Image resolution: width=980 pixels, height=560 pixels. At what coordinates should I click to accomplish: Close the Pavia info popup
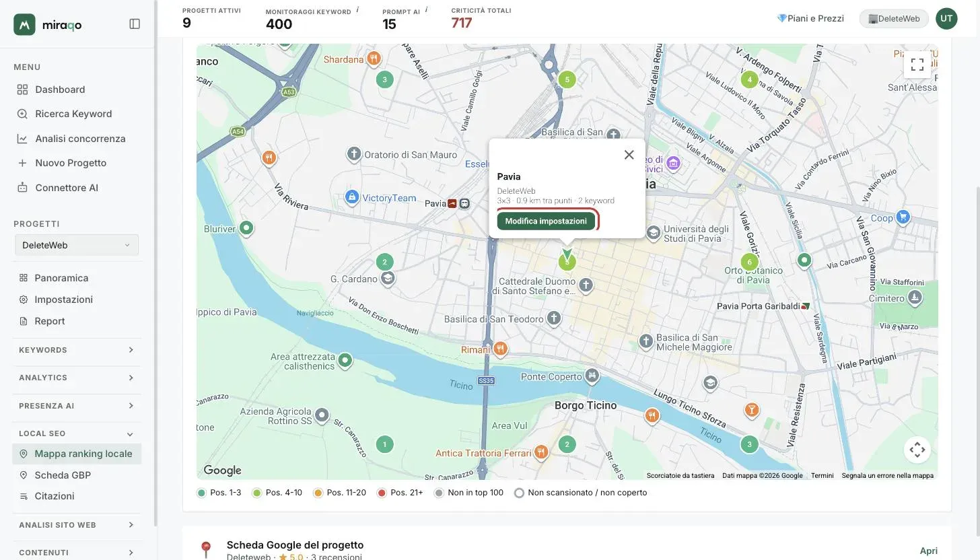coord(629,155)
